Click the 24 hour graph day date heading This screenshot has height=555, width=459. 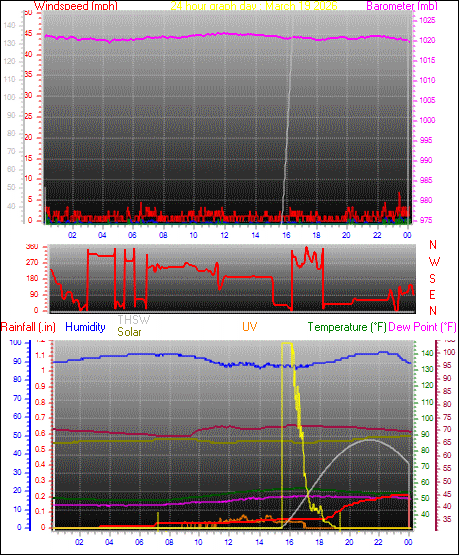click(x=254, y=6)
